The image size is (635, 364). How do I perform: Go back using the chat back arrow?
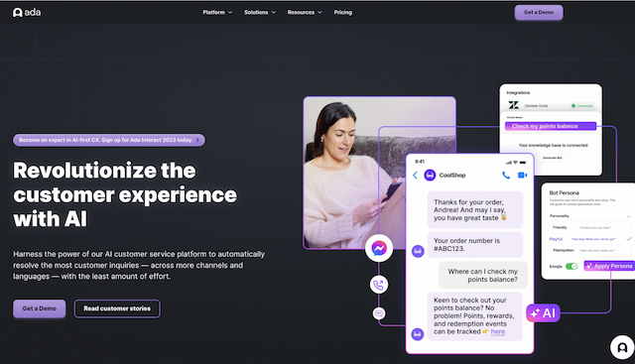[415, 176]
